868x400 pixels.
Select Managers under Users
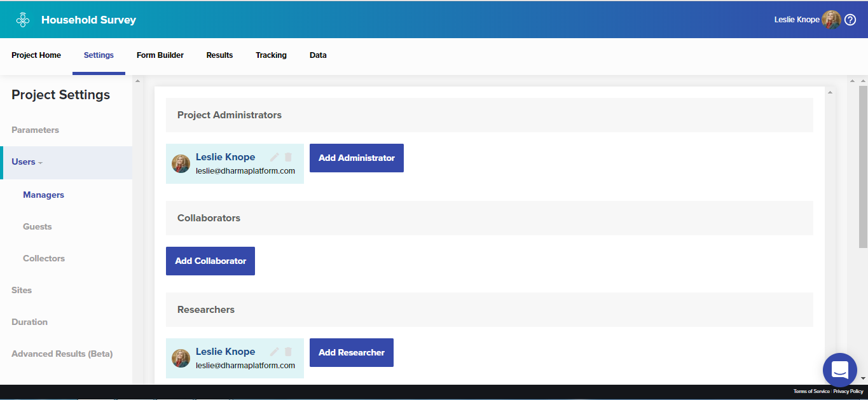tap(43, 195)
